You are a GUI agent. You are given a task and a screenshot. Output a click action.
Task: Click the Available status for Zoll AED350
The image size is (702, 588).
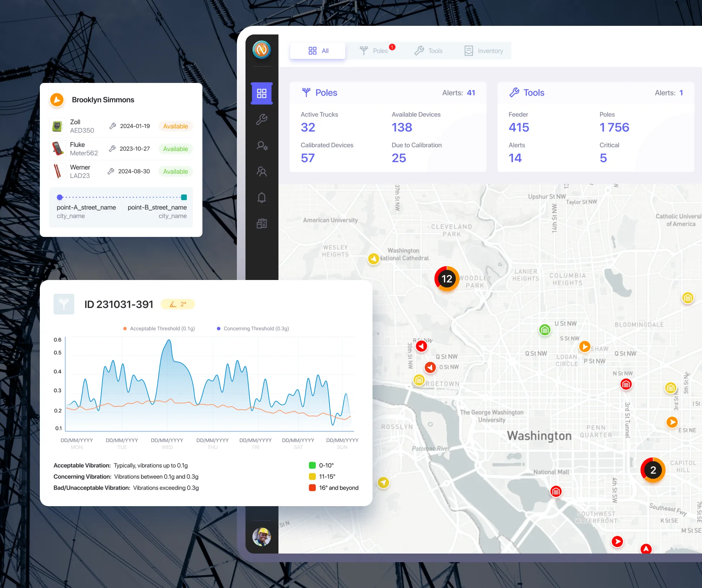[175, 126]
